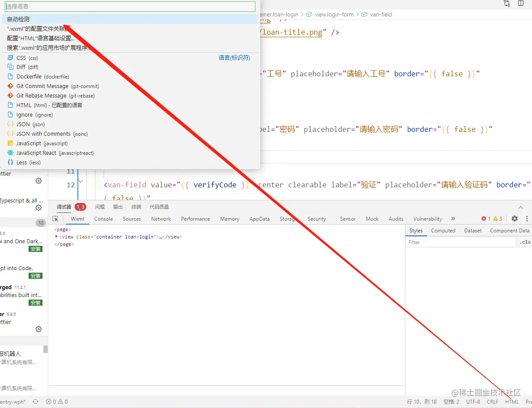Image resolution: width=532 pixels, height=408 pixels.
Task: Switch to the Component Data tab
Action: 510,231
